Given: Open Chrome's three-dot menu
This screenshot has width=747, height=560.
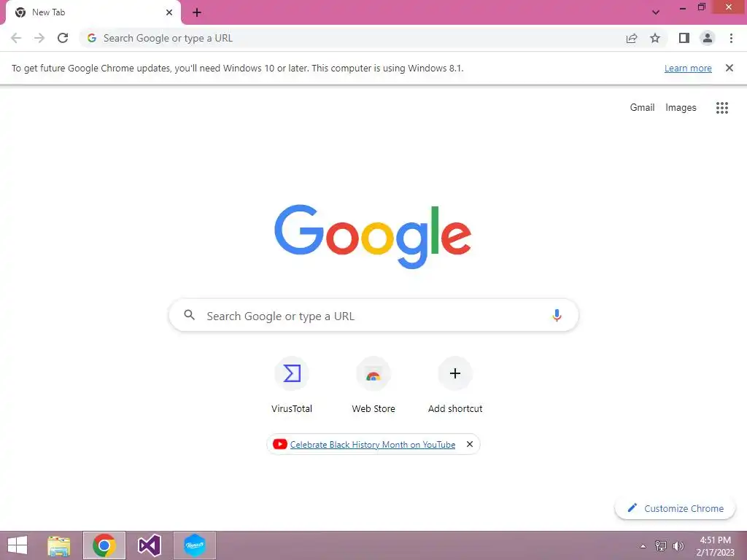Looking at the screenshot, I should click(x=731, y=38).
